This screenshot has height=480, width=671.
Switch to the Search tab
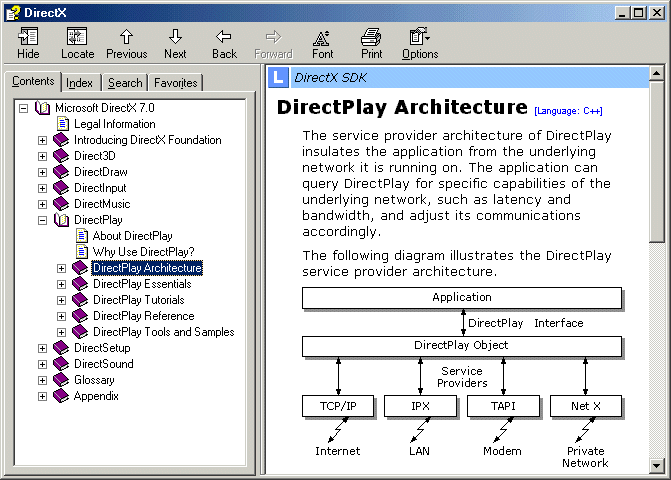(125, 83)
